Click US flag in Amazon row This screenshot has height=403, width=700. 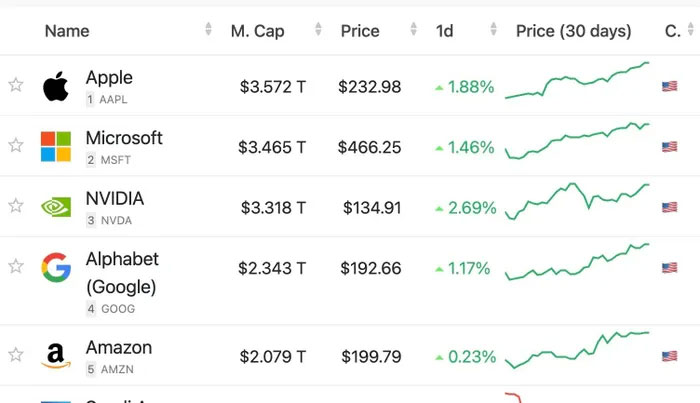pyautogui.click(x=670, y=356)
